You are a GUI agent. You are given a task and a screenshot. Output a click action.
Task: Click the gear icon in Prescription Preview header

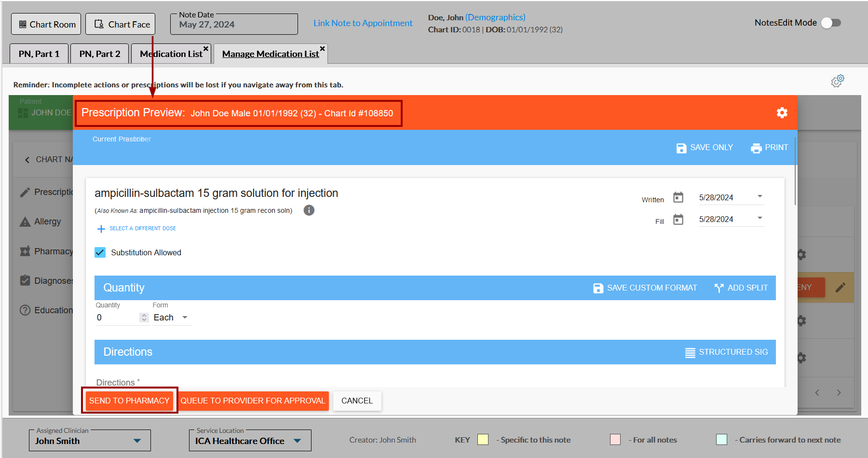pyautogui.click(x=782, y=113)
